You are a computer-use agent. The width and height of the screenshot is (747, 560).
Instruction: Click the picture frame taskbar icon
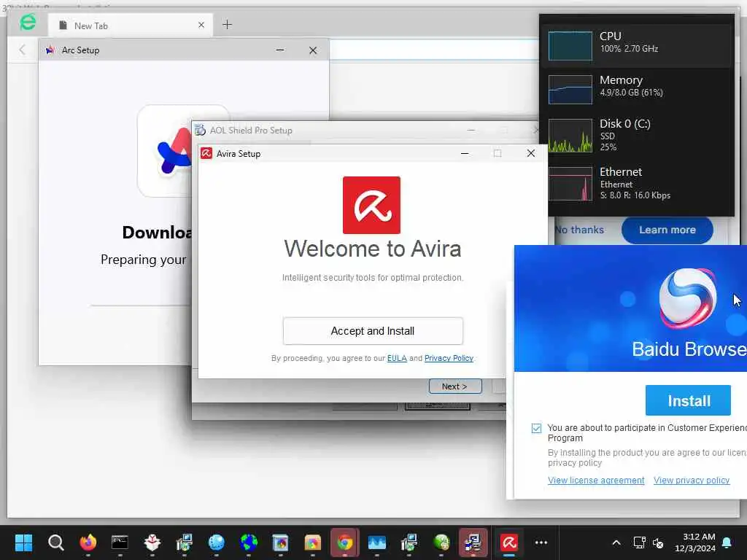tap(281, 542)
